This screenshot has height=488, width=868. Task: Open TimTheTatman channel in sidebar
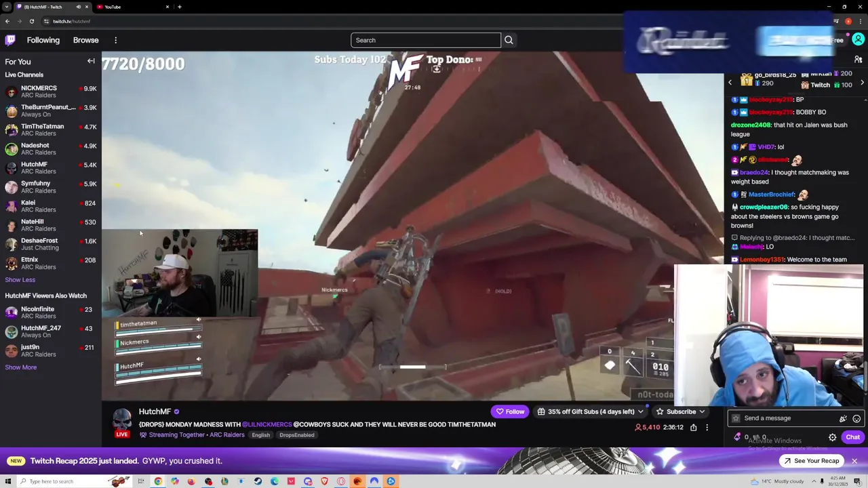pyautogui.click(x=51, y=129)
